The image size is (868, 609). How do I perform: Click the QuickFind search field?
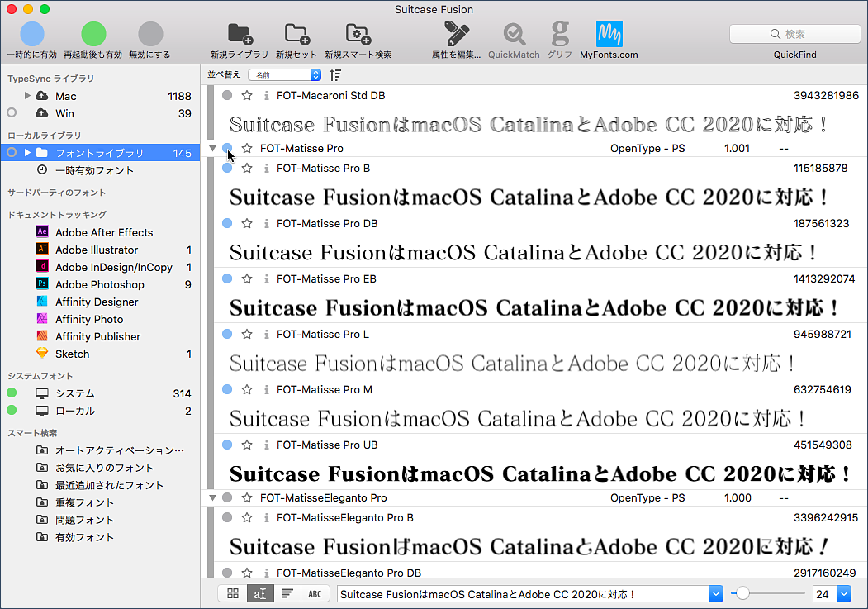point(795,34)
